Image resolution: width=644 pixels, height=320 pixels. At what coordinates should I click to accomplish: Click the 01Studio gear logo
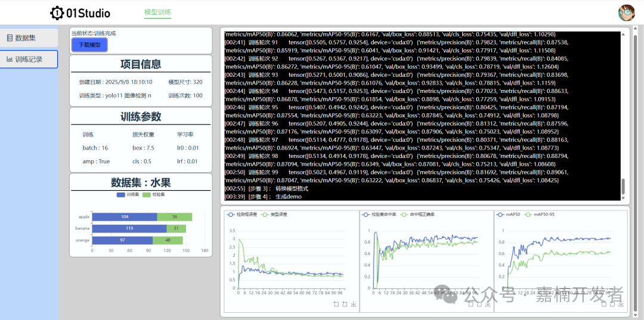tap(57, 13)
